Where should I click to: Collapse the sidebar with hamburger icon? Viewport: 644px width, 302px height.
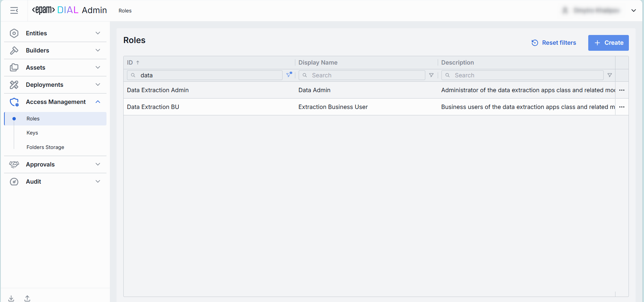(14, 11)
